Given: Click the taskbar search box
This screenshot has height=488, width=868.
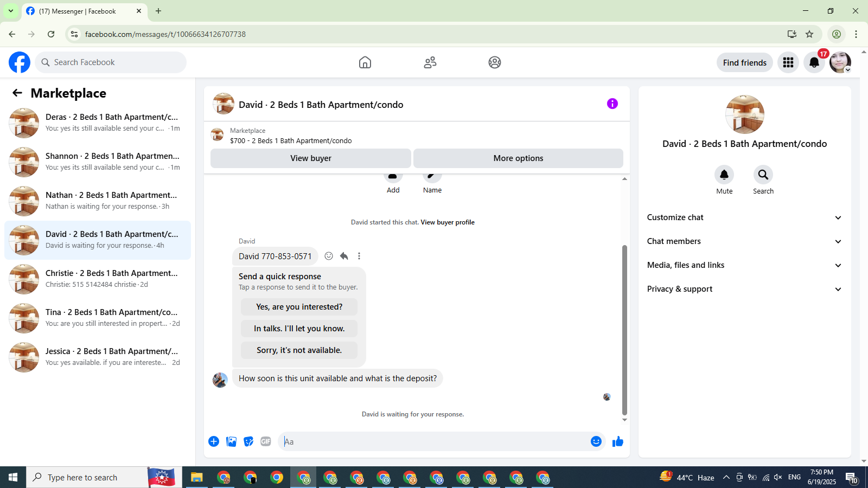Looking at the screenshot, I should coord(87,477).
